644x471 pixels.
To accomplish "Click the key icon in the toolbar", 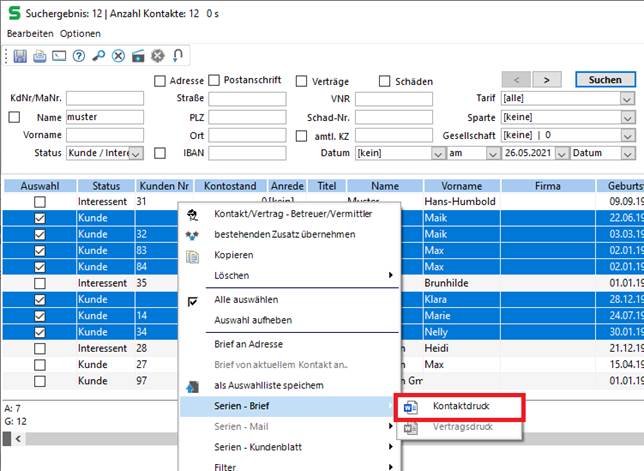I will pos(99,55).
